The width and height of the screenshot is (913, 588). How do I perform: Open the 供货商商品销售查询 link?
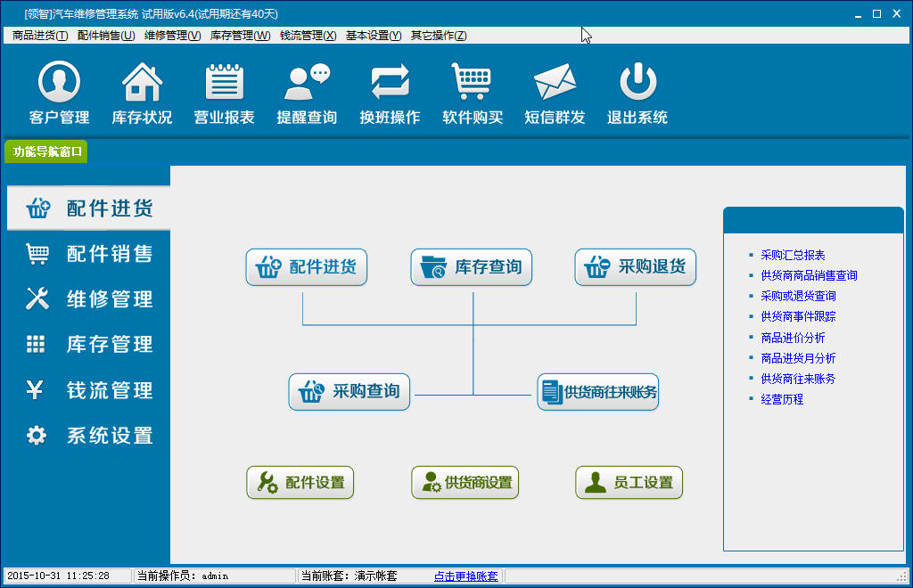coord(809,275)
